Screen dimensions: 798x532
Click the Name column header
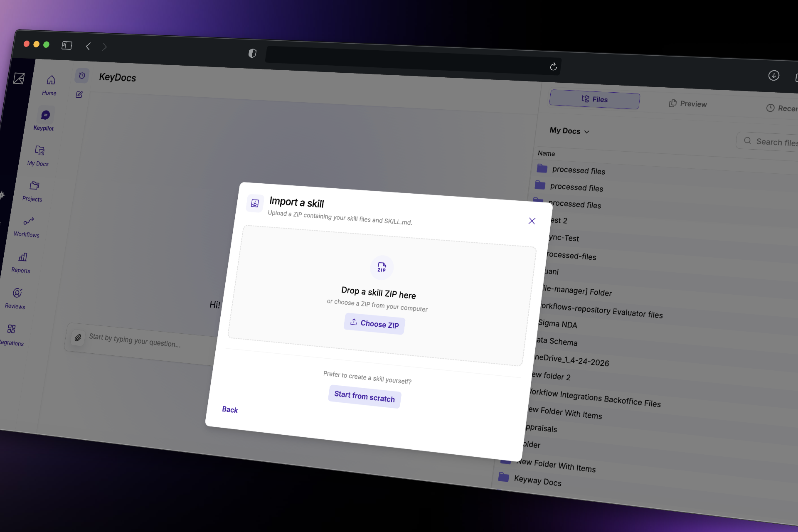[546, 153]
